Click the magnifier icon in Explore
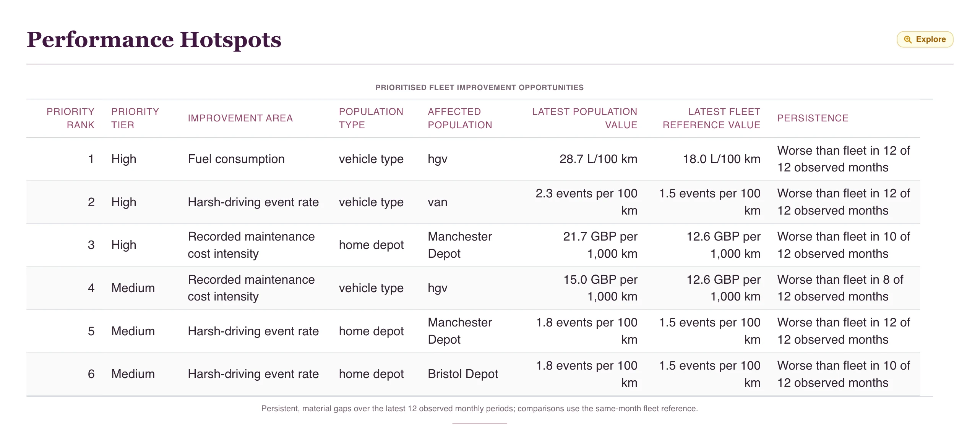980x433 pixels. [907, 39]
